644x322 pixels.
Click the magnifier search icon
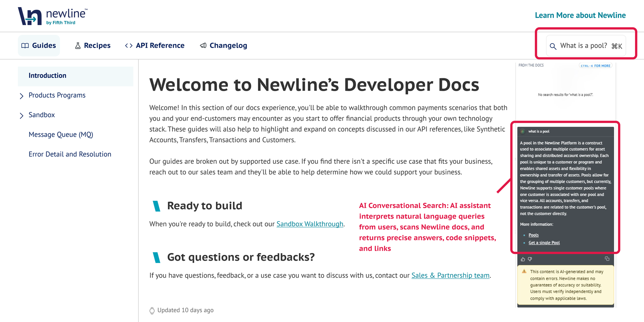(553, 46)
